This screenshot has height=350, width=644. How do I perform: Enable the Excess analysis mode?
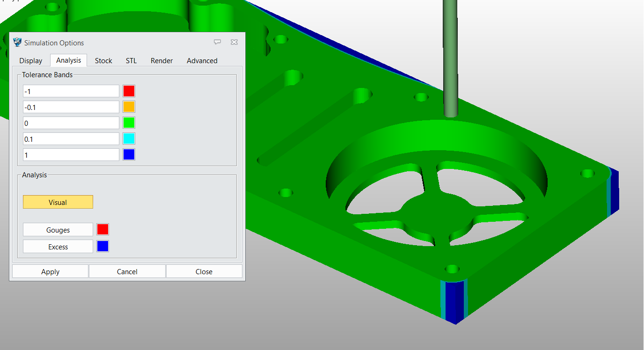[x=58, y=247]
